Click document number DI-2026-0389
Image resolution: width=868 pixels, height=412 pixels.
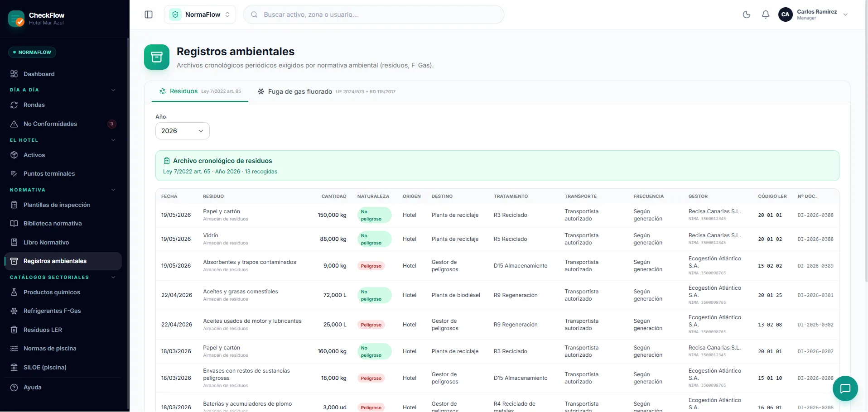815,266
